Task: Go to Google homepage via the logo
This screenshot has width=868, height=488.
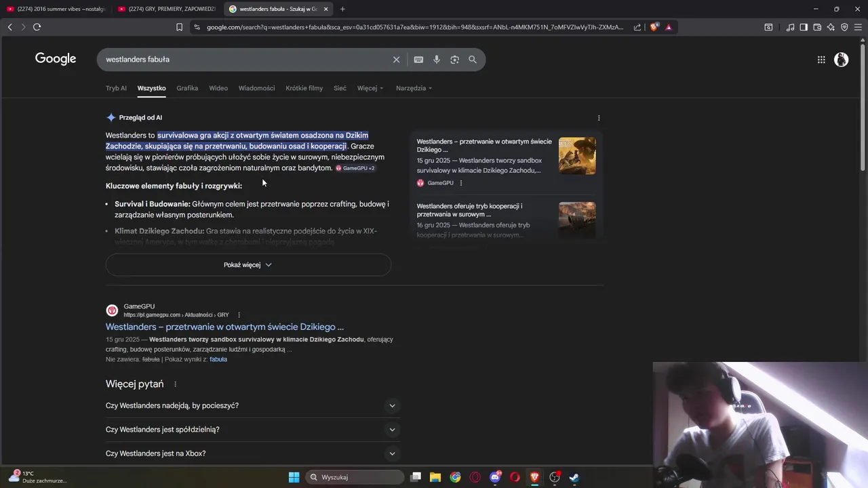Action: click(56, 59)
